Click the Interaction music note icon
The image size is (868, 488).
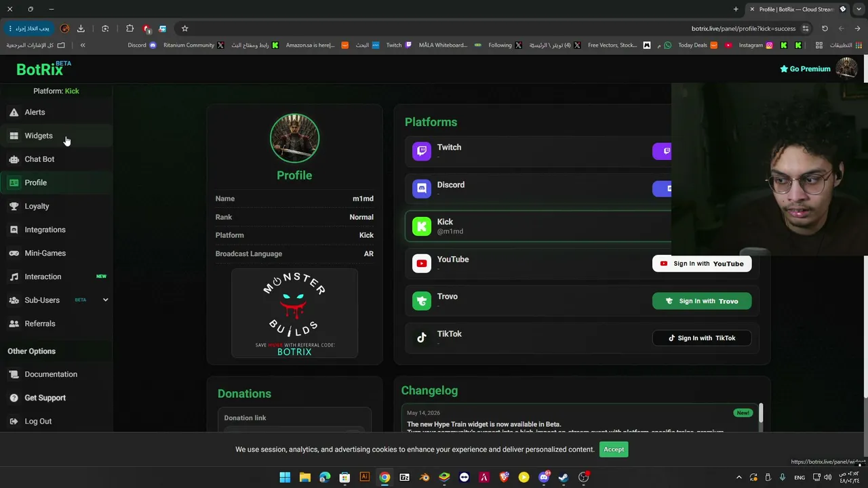coord(14,277)
